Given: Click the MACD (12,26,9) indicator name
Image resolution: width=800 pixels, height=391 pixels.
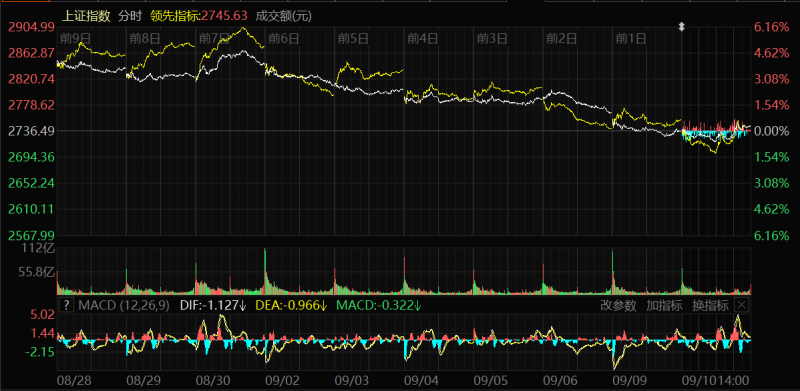Looking at the screenshot, I should [123, 306].
